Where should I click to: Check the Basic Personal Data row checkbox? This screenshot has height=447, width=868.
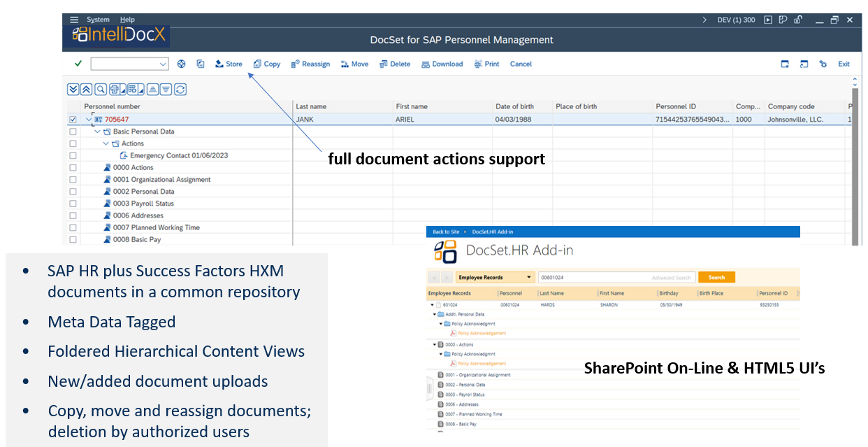[x=73, y=132]
